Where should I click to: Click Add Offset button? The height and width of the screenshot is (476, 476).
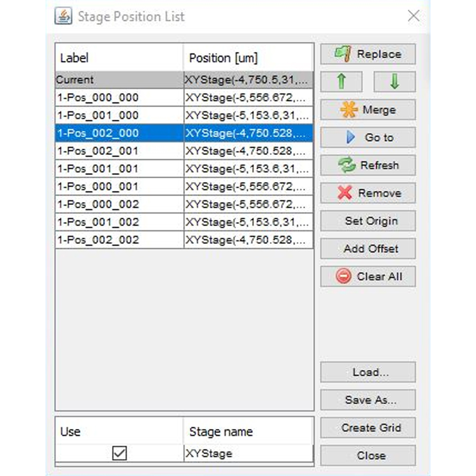point(368,249)
